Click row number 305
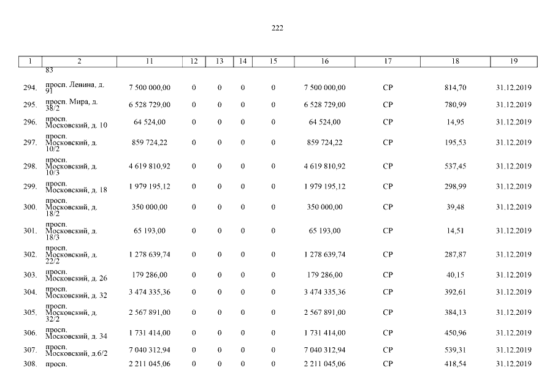 [x=30, y=312]
